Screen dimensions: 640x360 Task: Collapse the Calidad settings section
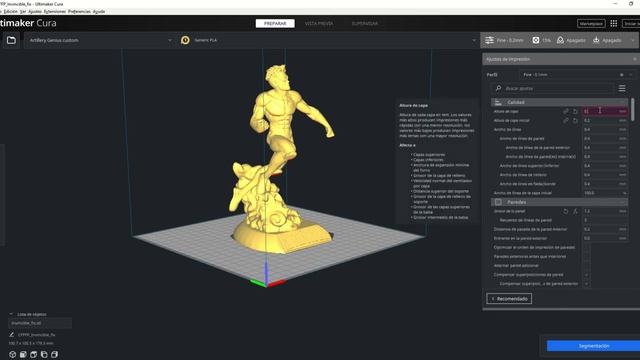pos(560,102)
